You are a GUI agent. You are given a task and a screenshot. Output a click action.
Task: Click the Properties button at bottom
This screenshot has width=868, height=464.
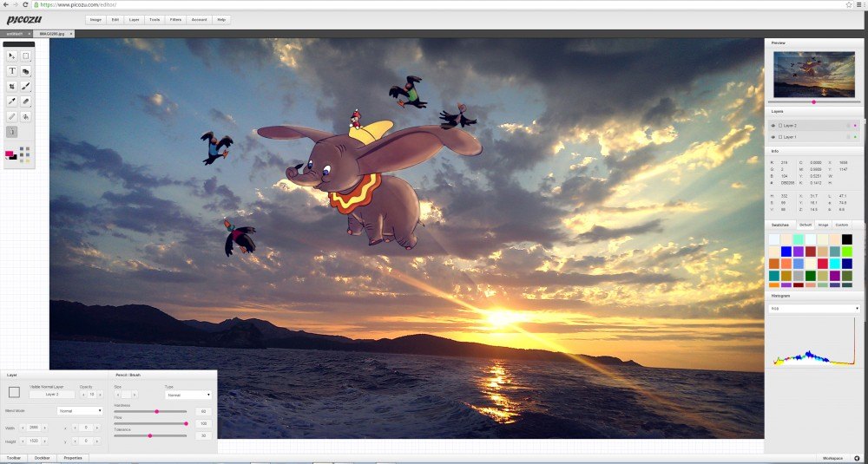(x=73, y=457)
